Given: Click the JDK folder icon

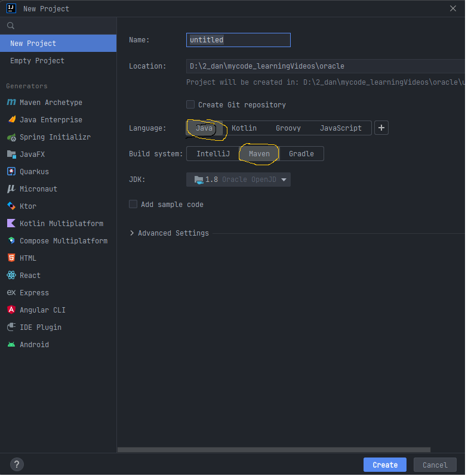Looking at the screenshot, I should 199,180.
